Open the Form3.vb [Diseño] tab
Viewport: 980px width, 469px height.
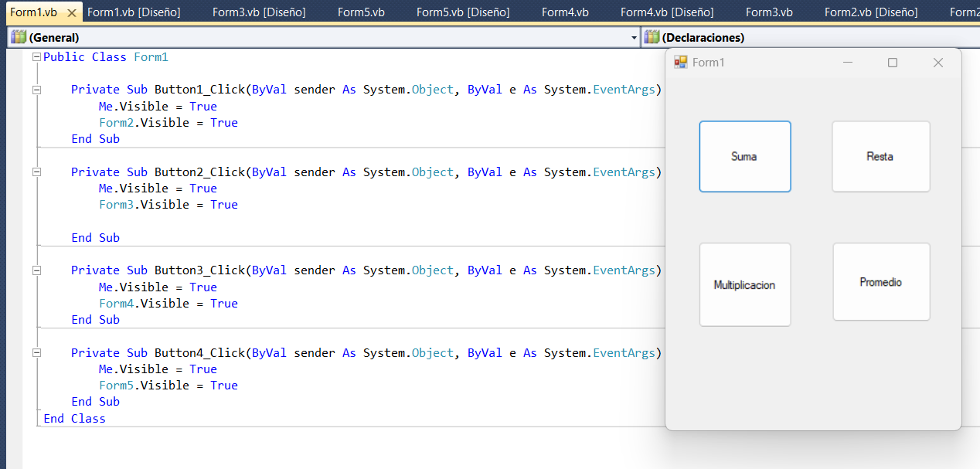259,12
